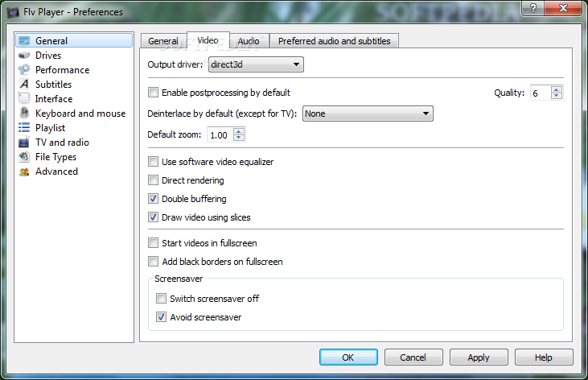588x380 pixels.
Task: Open Preferred audio and subtitles tab
Action: point(334,41)
